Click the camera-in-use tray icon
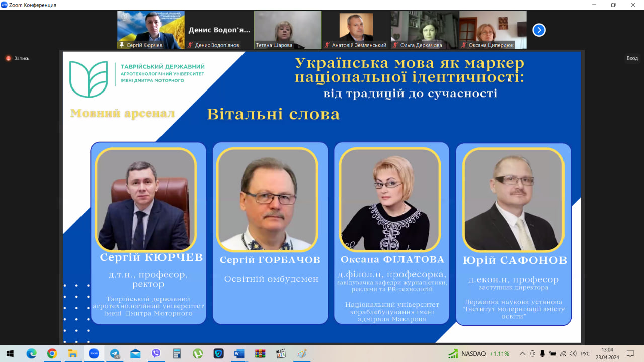The height and width of the screenshot is (362, 644). pos(533,353)
